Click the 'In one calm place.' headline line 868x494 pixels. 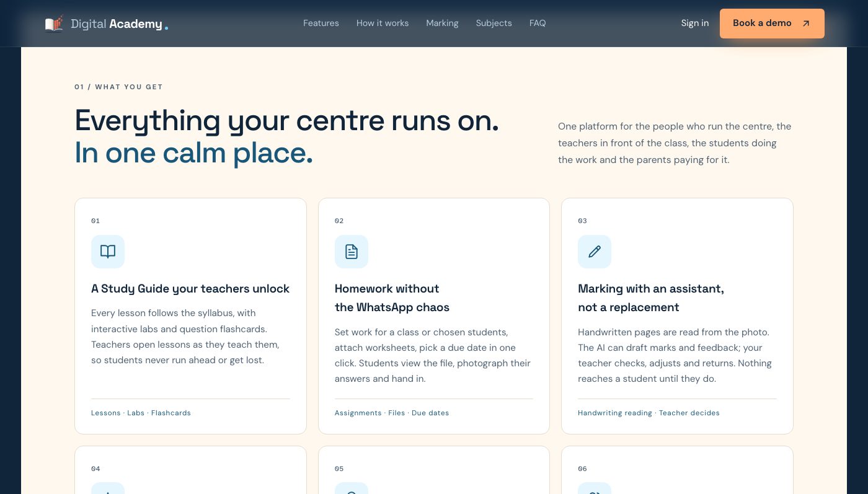pos(193,153)
